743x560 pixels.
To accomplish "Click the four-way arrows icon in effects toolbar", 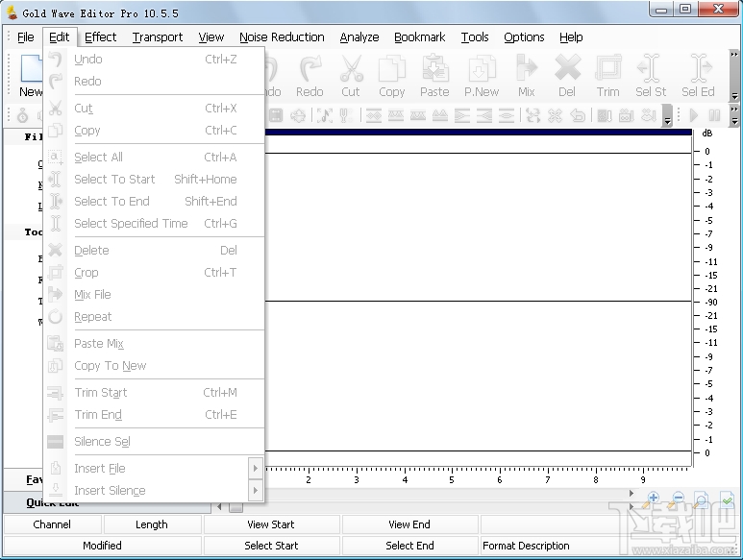I will pyautogui.click(x=298, y=115).
